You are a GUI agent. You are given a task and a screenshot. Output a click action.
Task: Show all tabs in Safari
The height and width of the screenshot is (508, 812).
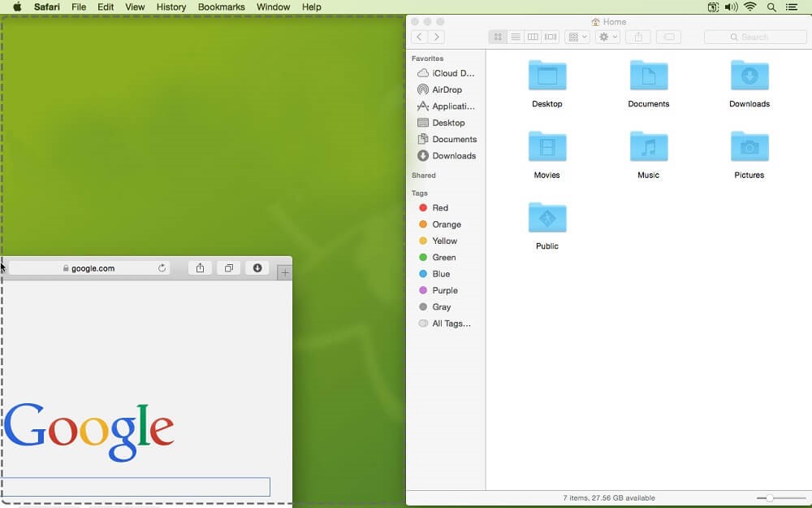pos(229,268)
